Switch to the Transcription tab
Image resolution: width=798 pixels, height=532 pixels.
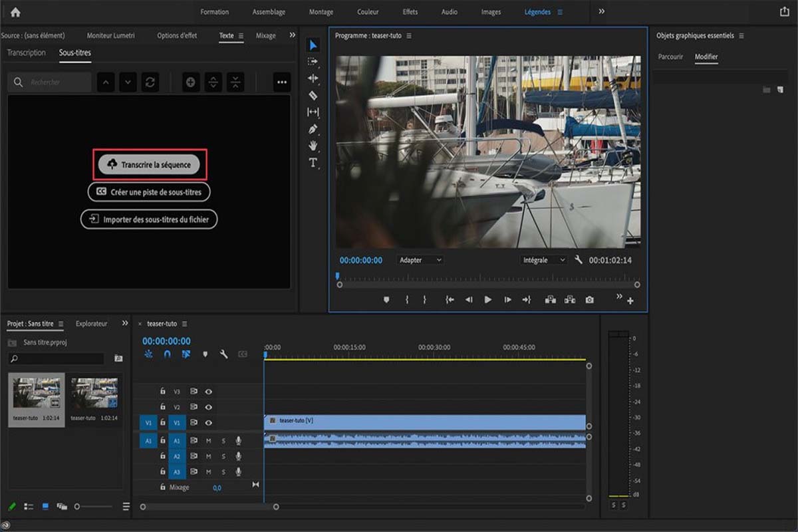(x=27, y=53)
